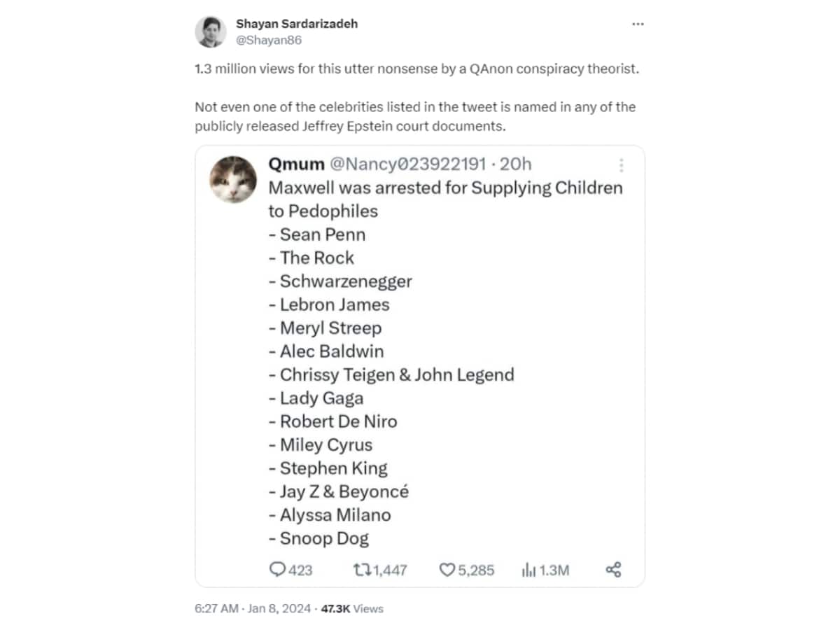
Task: Open Qmum's cat avatar
Action: tap(233, 179)
